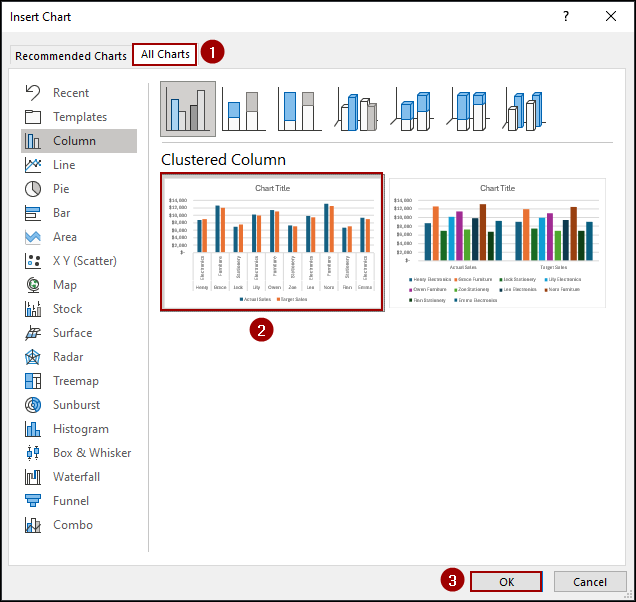Cancel the Insert Chart dialog
The image size is (636, 602).
pyautogui.click(x=590, y=582)
